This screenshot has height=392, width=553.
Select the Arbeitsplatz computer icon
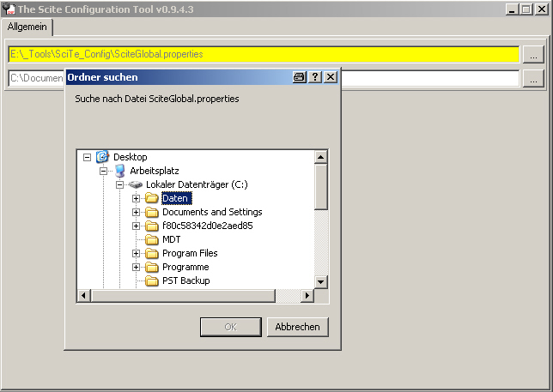click(x=119, y=171)
